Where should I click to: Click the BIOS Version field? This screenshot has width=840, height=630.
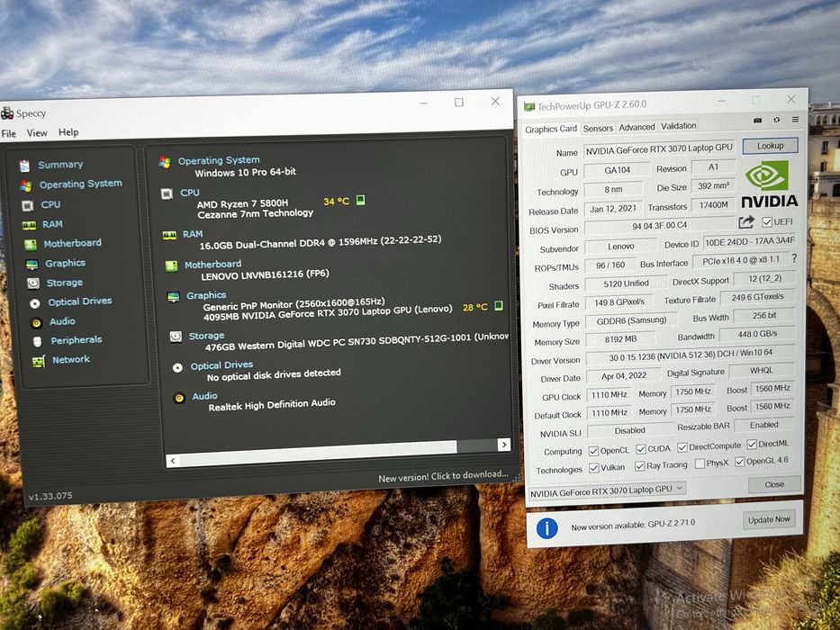tap(659, 226)
